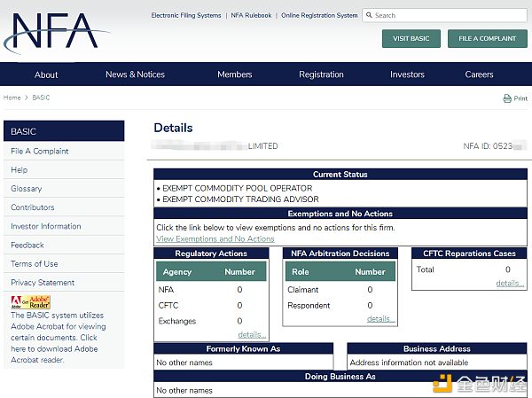Click View Exemptions and No Actions link
This screenshot has width=532, height=398.
click(215, 238)
